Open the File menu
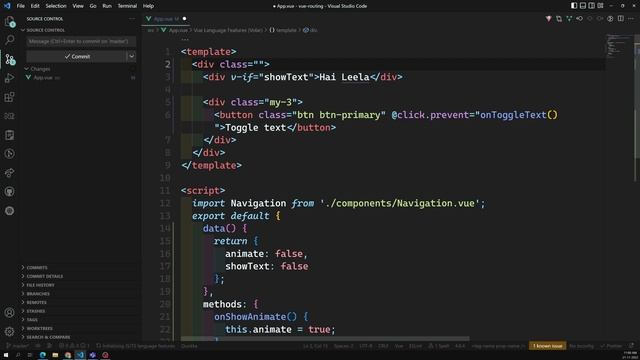Viewport: 640px width, 360px height. point(20,6)
